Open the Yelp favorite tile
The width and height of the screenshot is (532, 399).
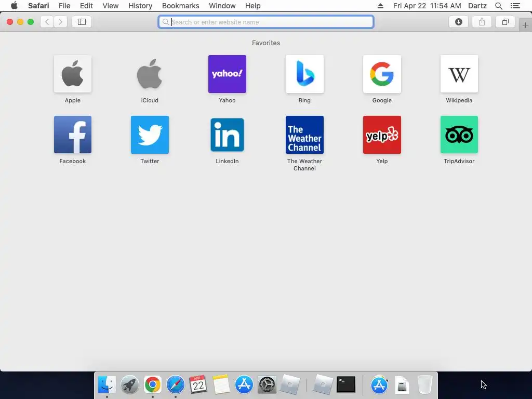coord(382,135)
